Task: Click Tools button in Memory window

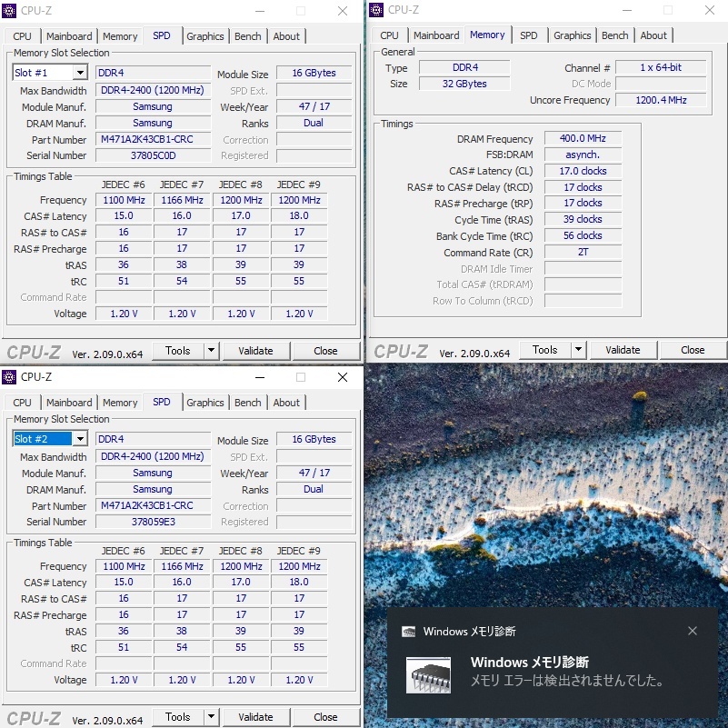Action: point(545,350)
